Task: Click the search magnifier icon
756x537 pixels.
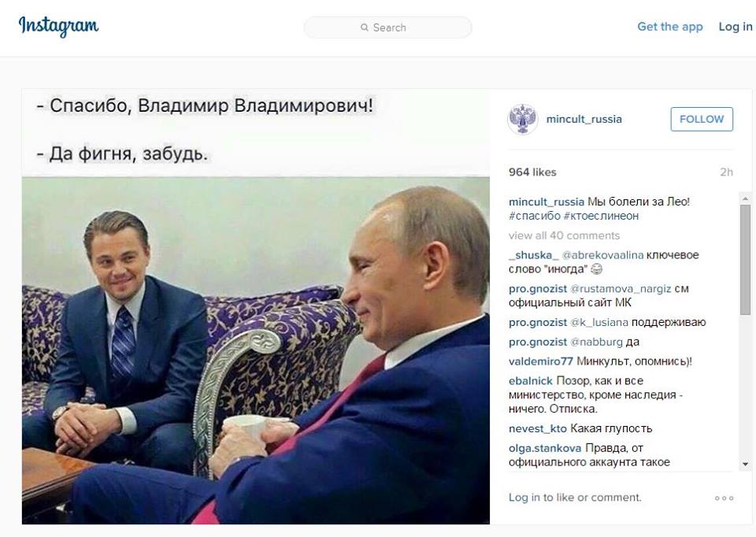Action: coord(365,28)
